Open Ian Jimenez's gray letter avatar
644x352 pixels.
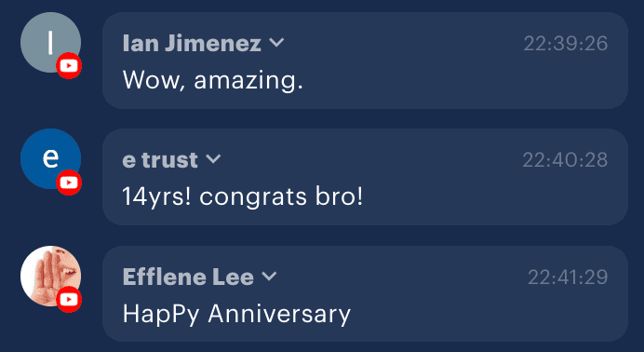coord(50,42)
